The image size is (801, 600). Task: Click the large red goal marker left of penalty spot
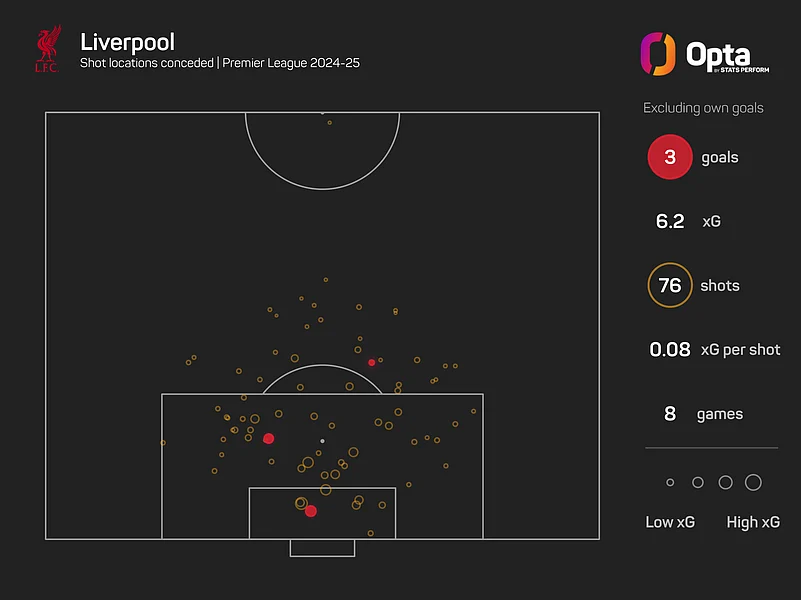click(268, 439)
